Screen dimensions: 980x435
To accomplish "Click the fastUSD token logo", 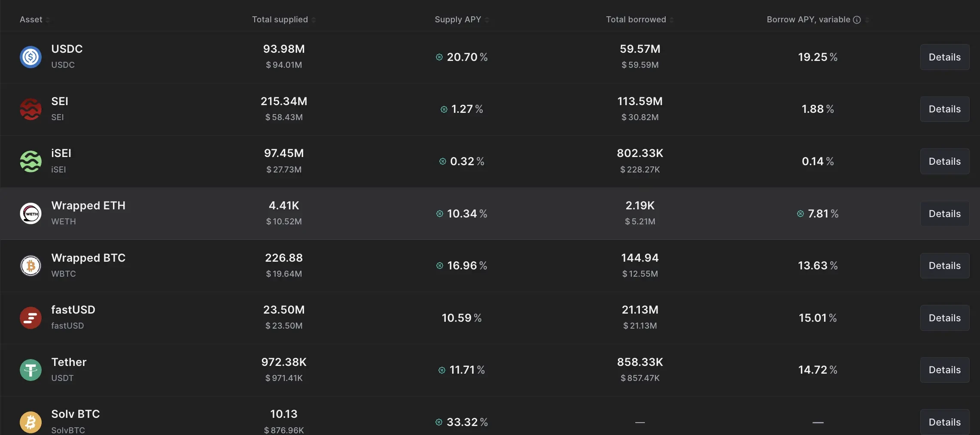I will pyautogui.click(x=30, y=318).
